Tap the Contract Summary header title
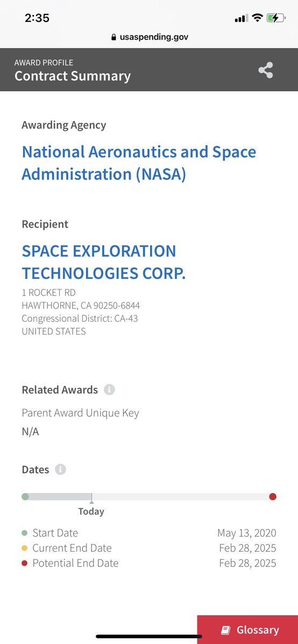298x644 pixels. tap(73, 76)
